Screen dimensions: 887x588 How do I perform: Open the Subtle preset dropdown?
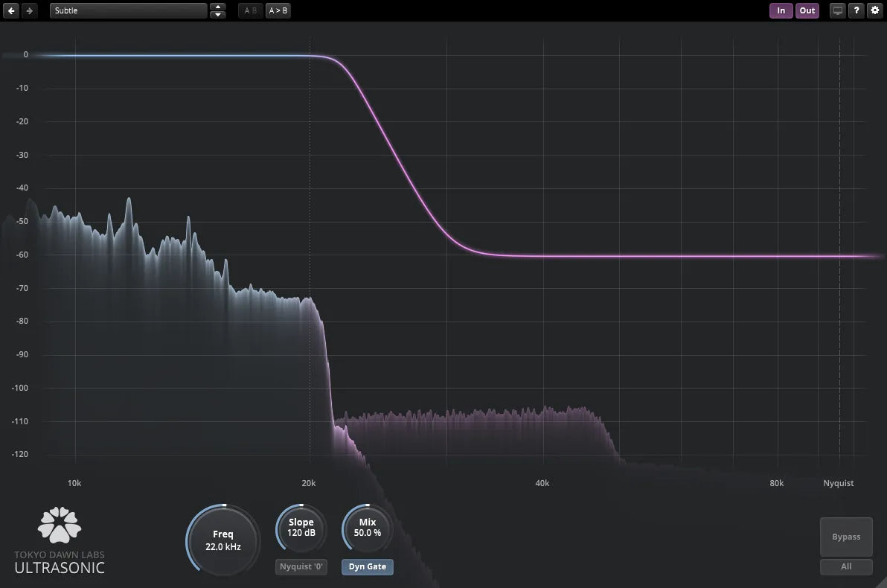128,10
